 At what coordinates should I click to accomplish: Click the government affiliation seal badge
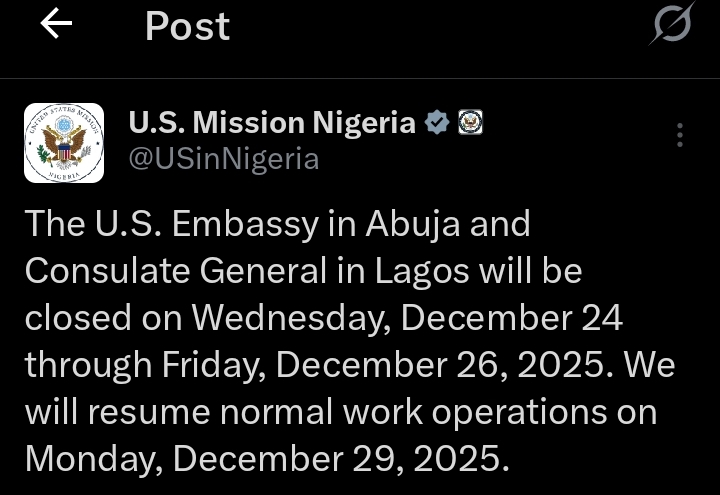tap(470, 123)
